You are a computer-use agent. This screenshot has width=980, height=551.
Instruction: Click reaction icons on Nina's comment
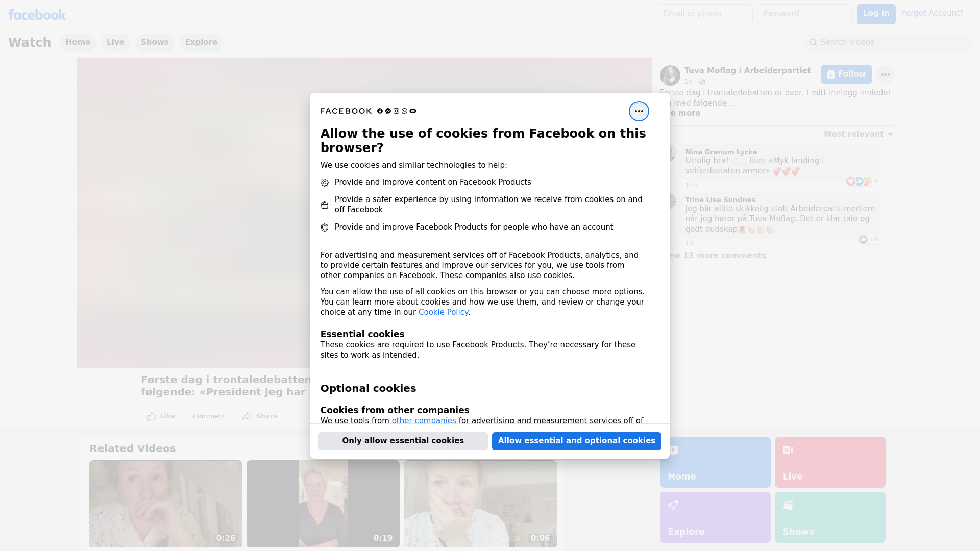click(x=859, y=181)
